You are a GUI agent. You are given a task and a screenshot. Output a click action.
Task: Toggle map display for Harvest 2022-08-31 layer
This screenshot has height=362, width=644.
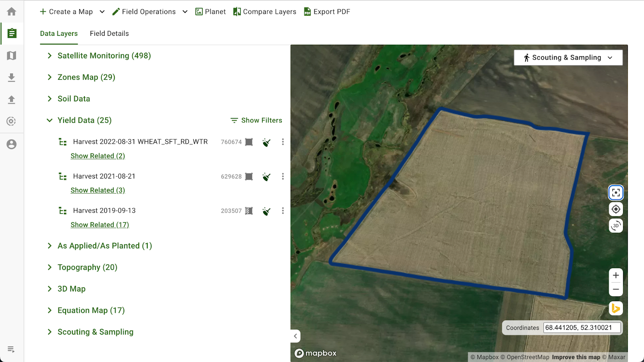point(249,142)
